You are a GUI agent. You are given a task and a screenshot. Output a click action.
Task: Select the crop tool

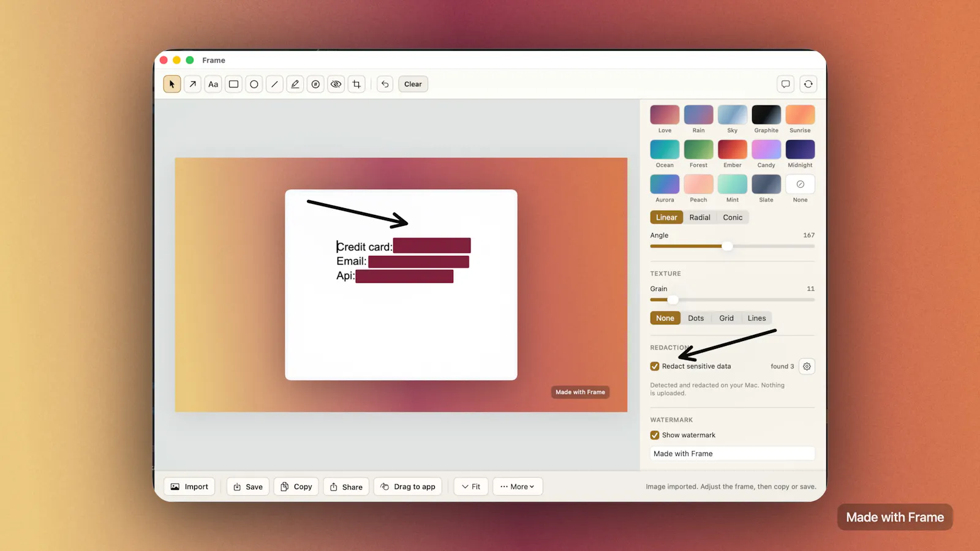(356, 84)
